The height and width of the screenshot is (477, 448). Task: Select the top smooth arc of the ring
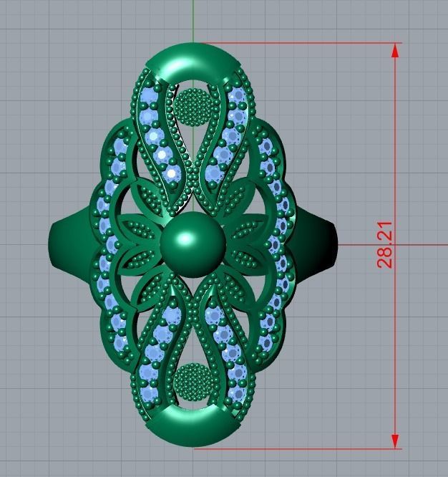pos(193,63)
